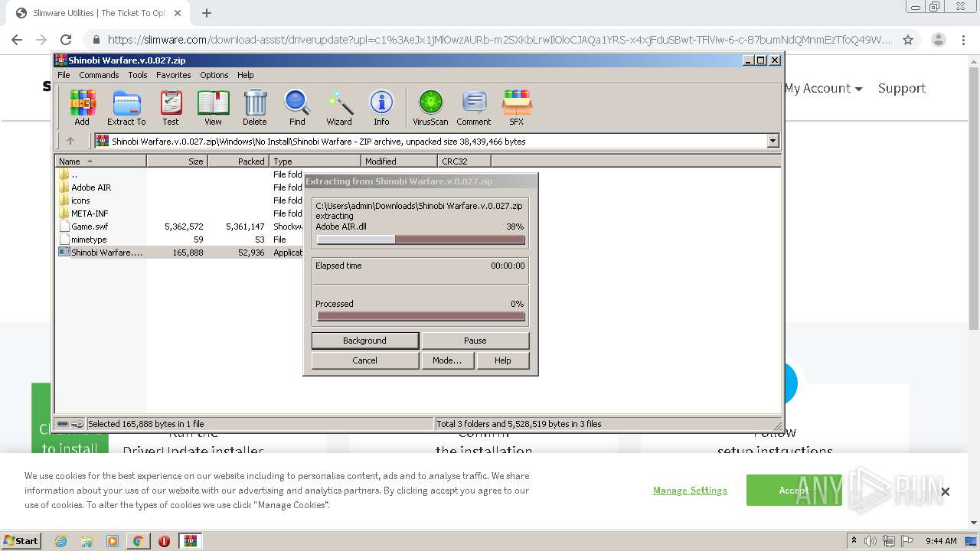Show archive Info icon
This screenshot has width=980, height=551.
[x=381, y=107]
